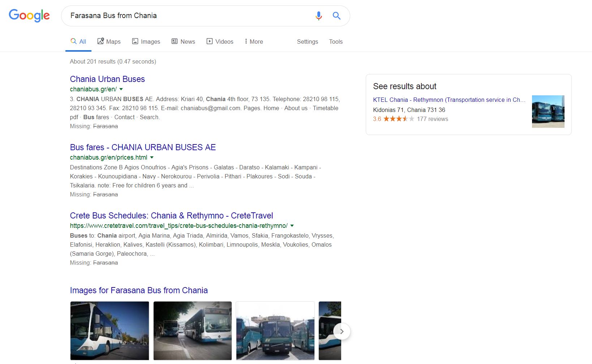Open first bus image thumbnail
The width and height of the screenshot is (592, 364).
click(x=110, y=331)
